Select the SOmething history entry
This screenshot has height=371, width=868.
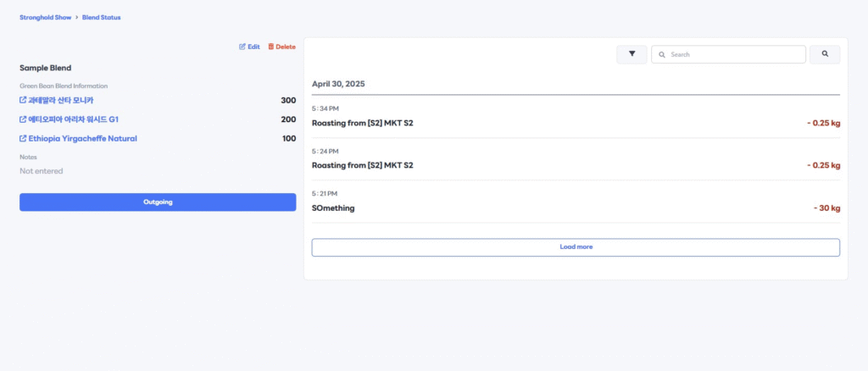click(x=576, y=202)
